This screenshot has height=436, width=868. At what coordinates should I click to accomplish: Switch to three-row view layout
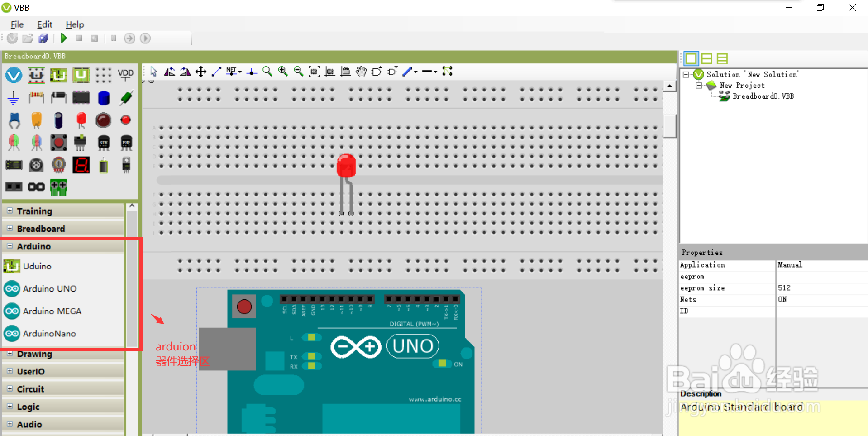pyautogui.click(x=722, y=58)
